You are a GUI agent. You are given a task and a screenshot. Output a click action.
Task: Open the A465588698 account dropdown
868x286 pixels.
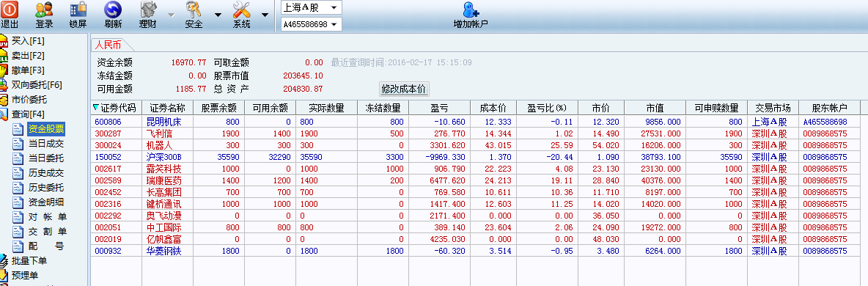[312, 24]
